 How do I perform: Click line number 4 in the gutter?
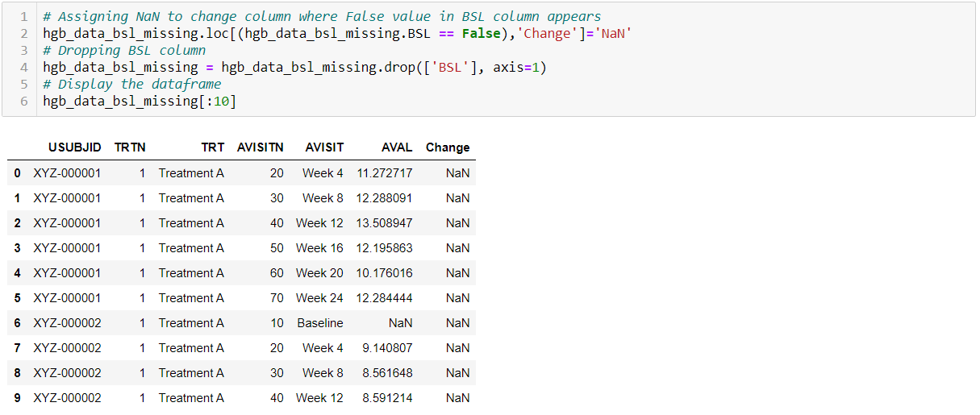coord(24,68)
